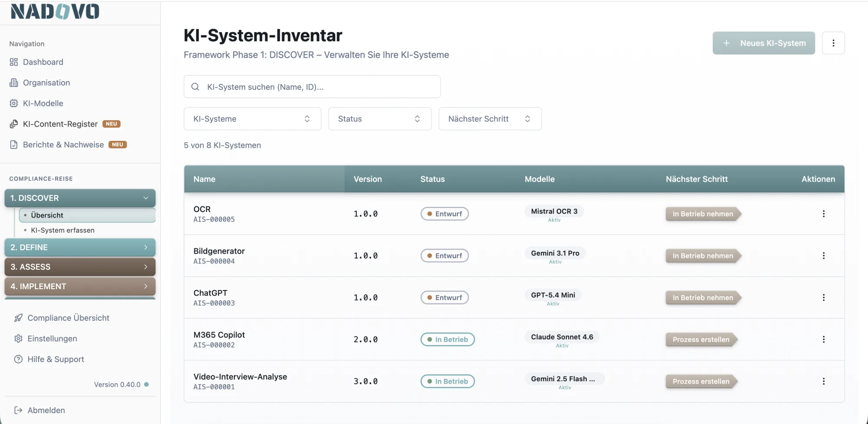Image resolution: width=868 pixels, height=424 pixels.
Task: Click the Einstellungen gear icon
Action: [18, 339]
